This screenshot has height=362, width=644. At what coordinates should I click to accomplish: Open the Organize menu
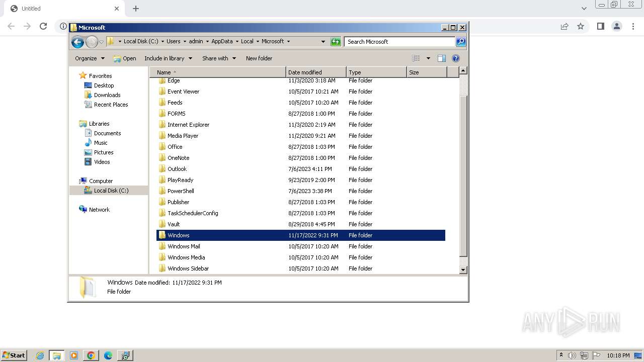point(90,58)
